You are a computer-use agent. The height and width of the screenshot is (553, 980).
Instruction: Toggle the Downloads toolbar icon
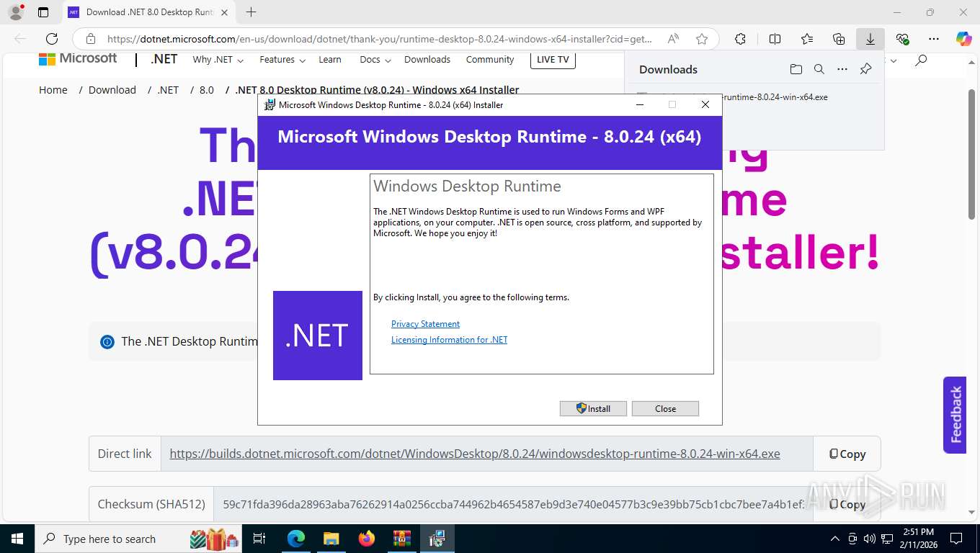[870, 39]
